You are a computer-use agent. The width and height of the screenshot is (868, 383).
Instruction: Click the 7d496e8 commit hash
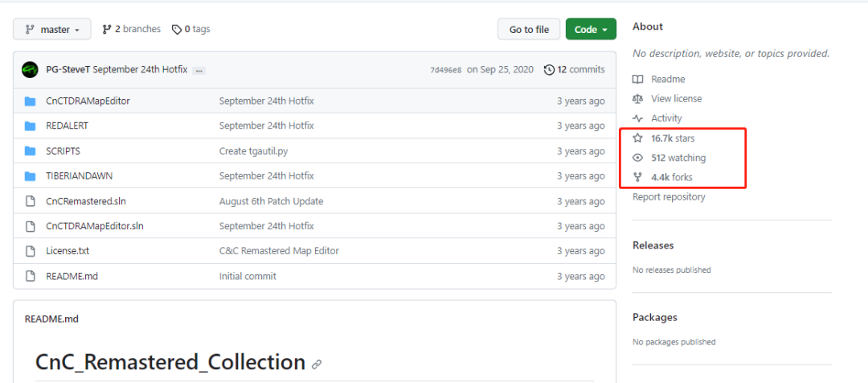[x=445, y=70]
